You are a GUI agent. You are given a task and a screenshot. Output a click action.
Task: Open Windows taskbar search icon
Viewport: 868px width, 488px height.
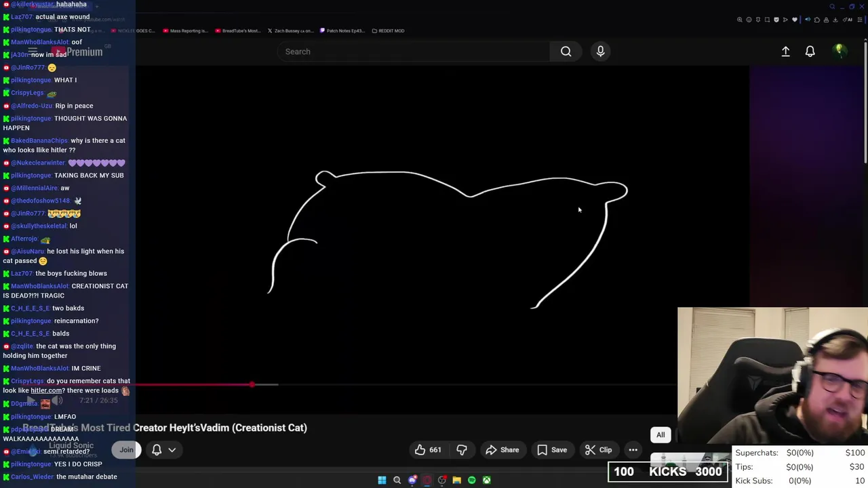[x=397, y=481]
